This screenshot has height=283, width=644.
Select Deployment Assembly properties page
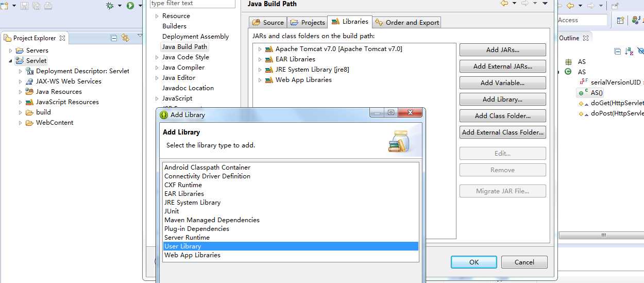(x=195, y=37)
